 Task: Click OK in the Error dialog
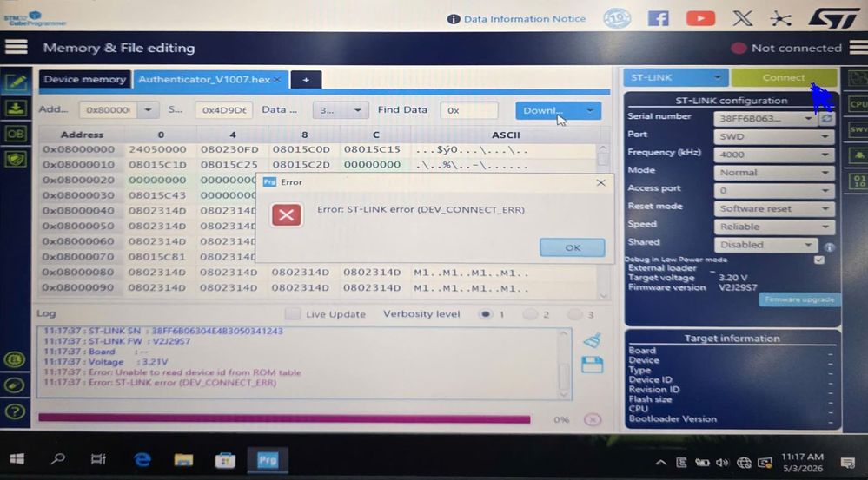[x=573, y=247]
